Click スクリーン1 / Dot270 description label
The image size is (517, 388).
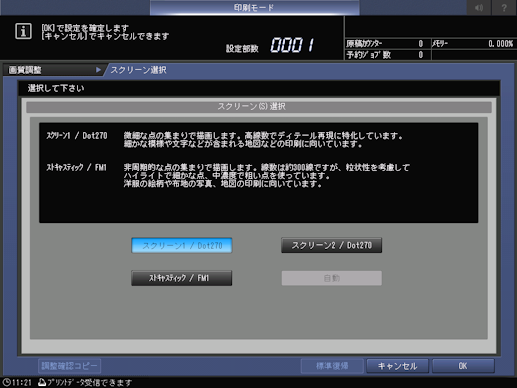(x=77, y=136)
